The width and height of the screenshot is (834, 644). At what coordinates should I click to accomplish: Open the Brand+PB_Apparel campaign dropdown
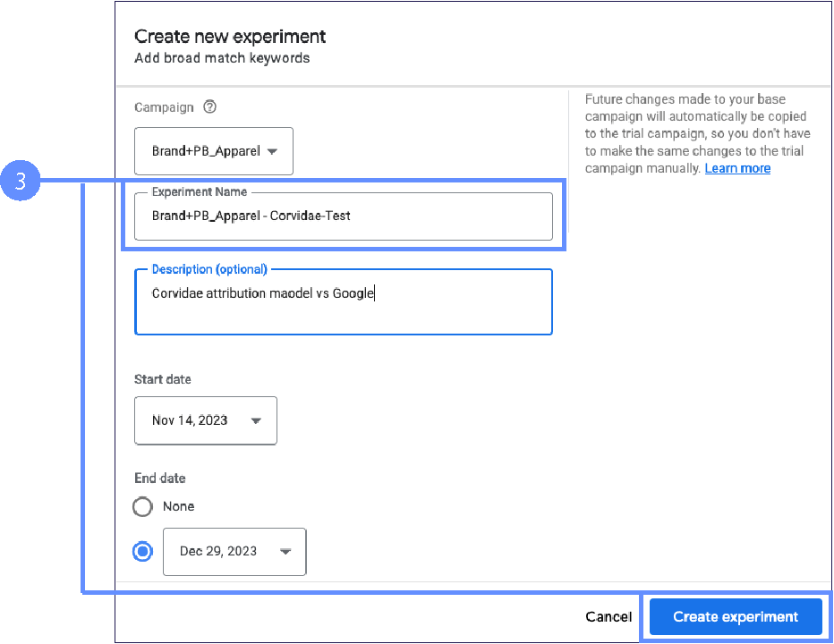click(213, 151)
